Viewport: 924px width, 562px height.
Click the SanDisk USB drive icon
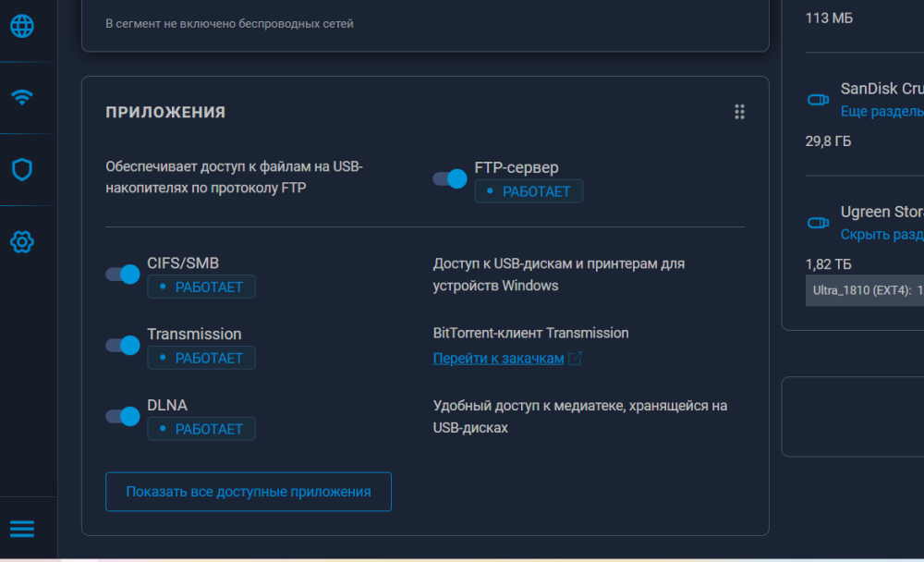[818, 100]
